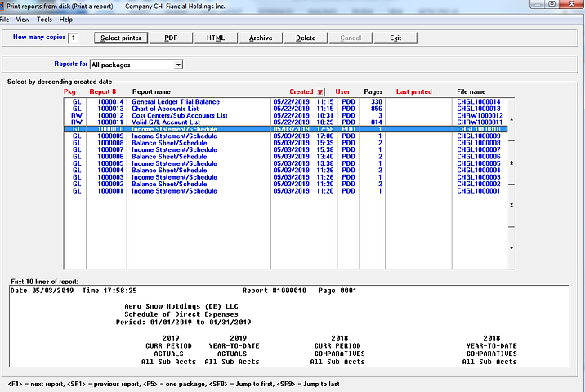Select report 1000012 Cost Centers/Sub Accounts List

(x=285, y=116)
